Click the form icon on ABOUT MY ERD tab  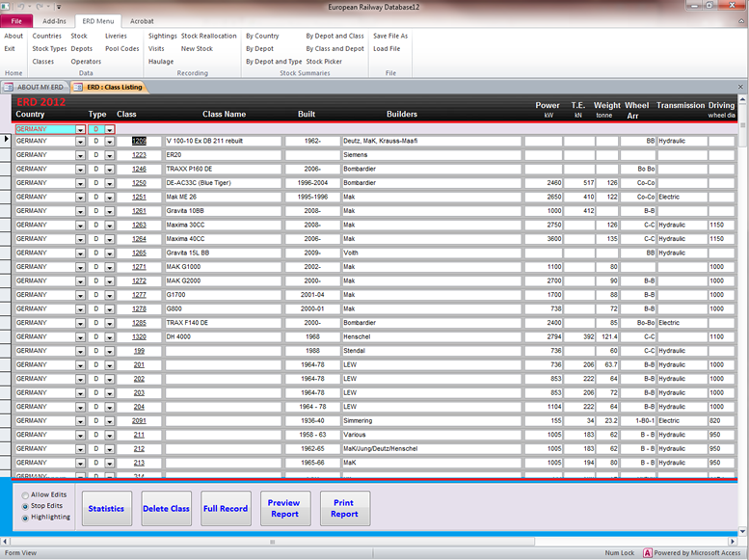[x=9, y=87]
